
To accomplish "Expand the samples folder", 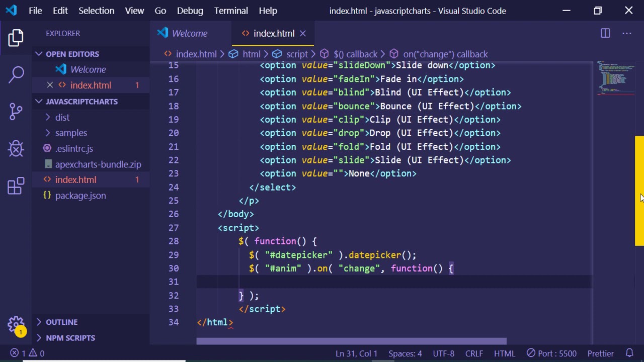I will point(71,133).
